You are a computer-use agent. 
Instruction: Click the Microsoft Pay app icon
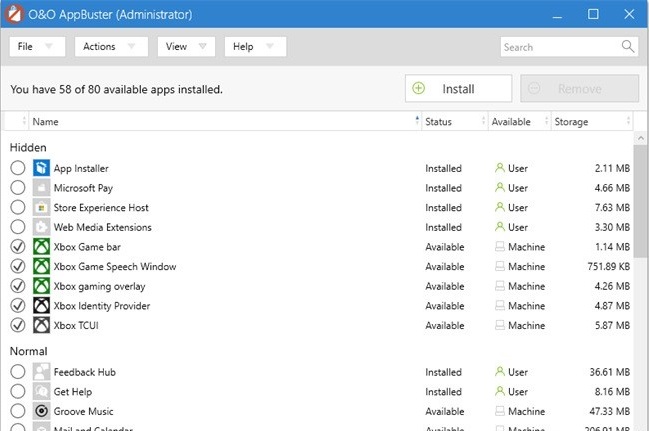tap(41, 188)
